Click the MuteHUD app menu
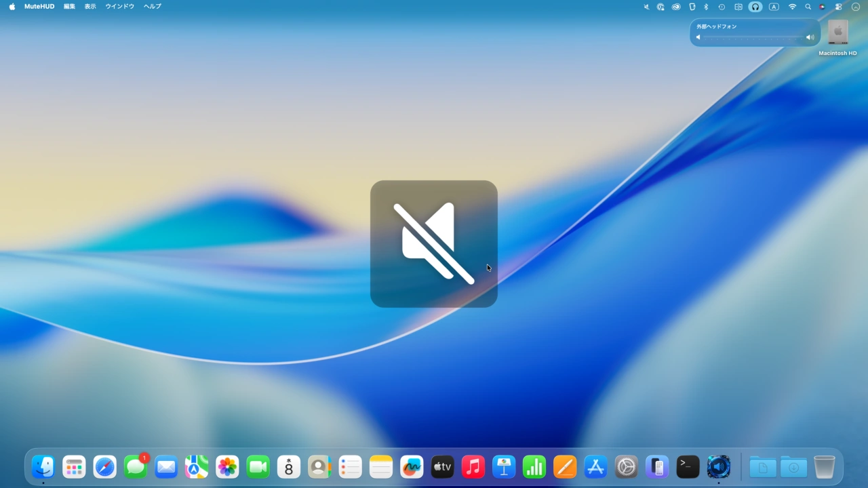 (x=39, y=7)
